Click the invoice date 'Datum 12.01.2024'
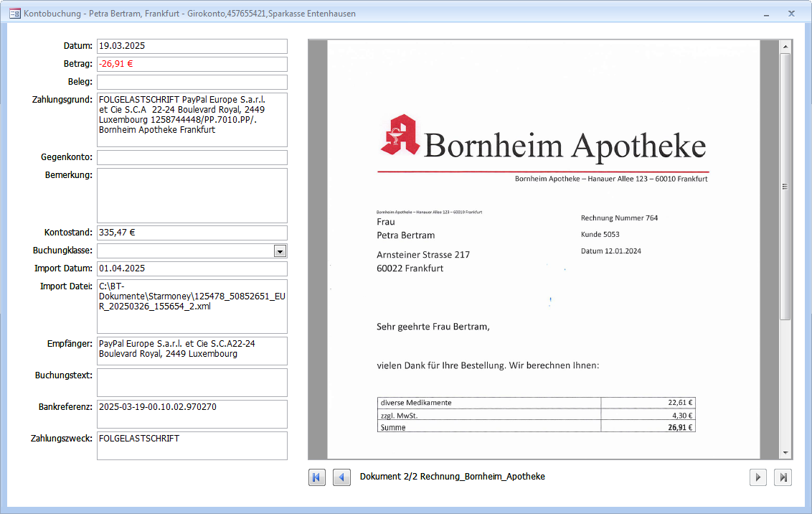 pos(611,251)
